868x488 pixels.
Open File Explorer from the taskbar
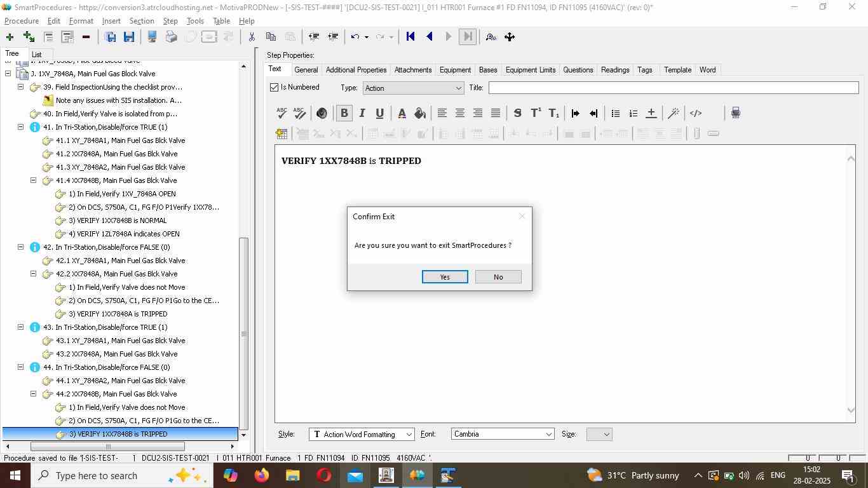pos(292,475)
